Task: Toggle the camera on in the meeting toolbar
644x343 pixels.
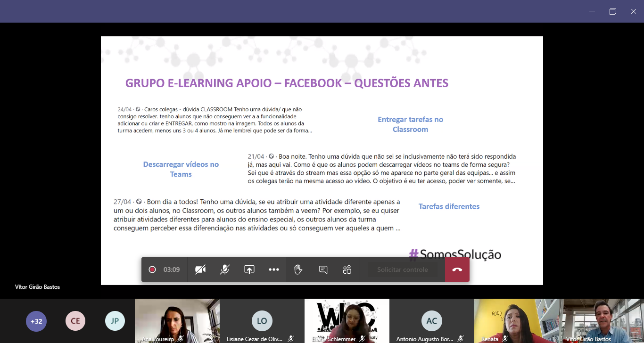Action: pyautogui.click(x=200, y=269)
